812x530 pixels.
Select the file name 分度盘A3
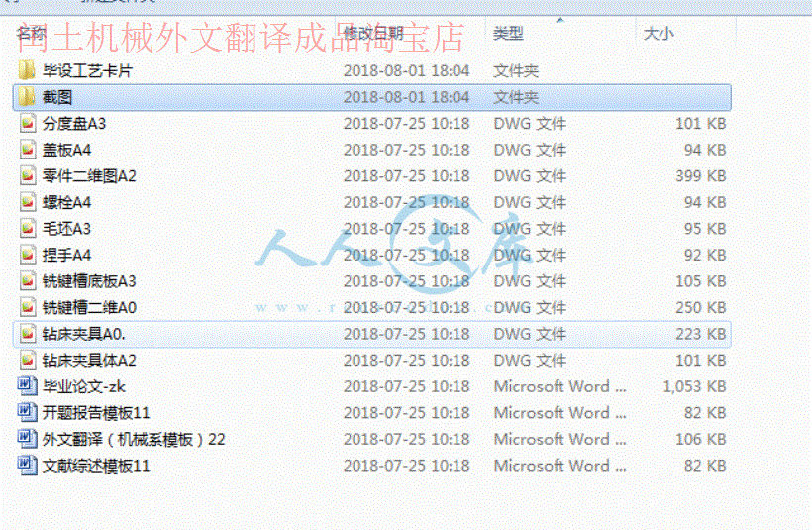click(x=74, y=123)
